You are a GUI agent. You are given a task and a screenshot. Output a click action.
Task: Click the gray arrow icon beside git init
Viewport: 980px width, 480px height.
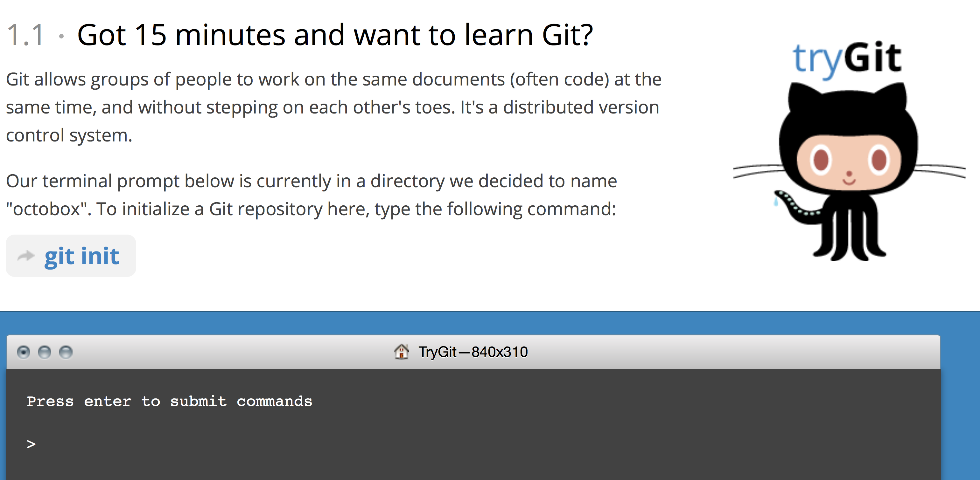tap(26, 256)
